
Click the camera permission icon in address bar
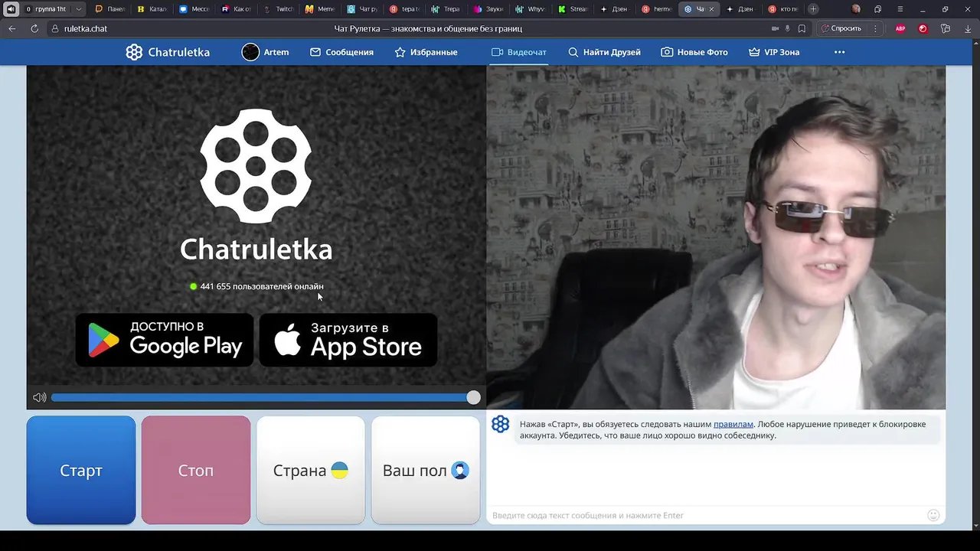(x=775, y=28)
